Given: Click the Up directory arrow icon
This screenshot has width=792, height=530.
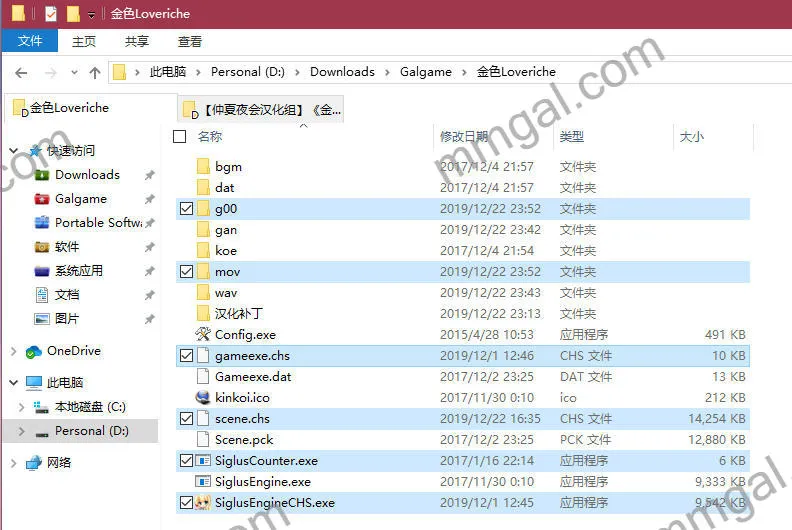Looking at the screenshot, I should click(x=95, y=72).
